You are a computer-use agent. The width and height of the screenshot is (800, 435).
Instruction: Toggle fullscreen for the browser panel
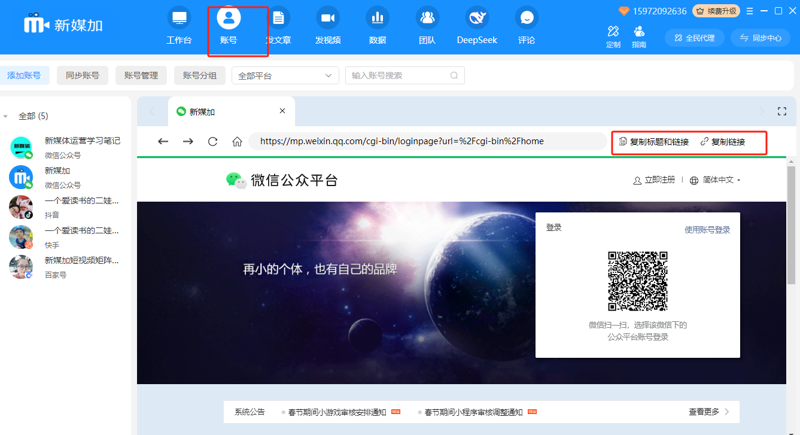782,111
